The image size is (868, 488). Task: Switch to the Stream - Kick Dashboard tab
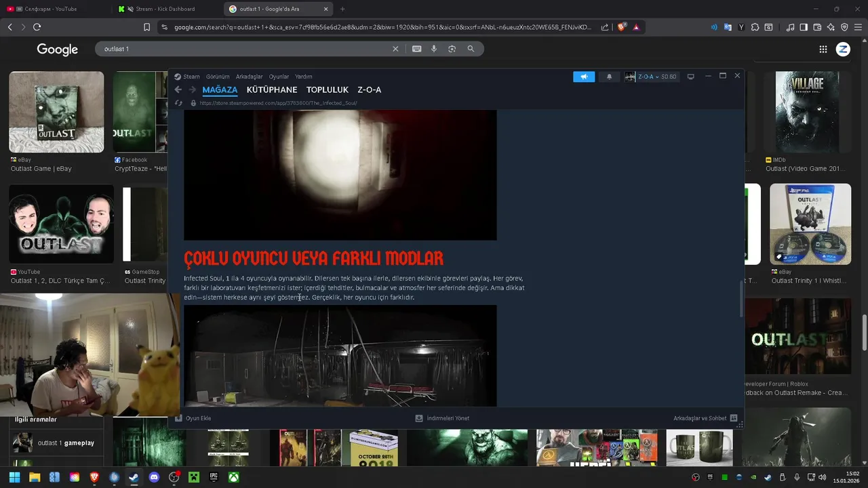[165, 9]
